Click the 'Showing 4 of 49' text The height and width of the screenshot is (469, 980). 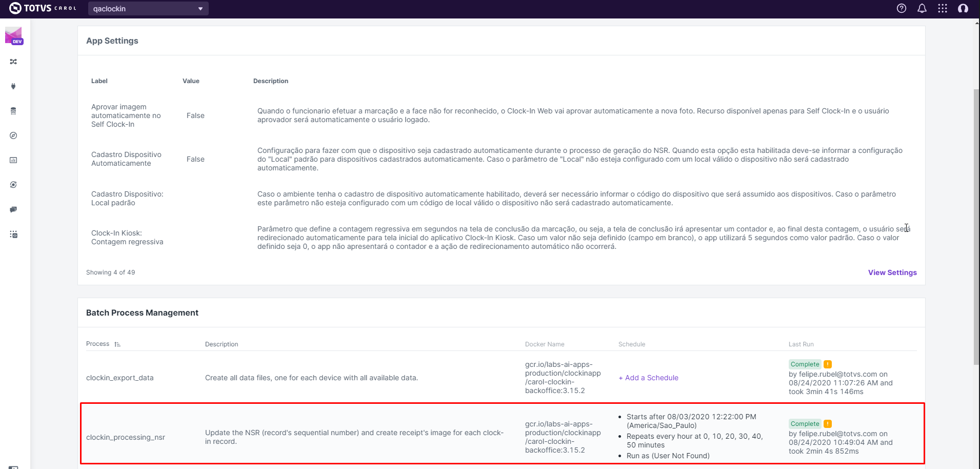point(111,272)
